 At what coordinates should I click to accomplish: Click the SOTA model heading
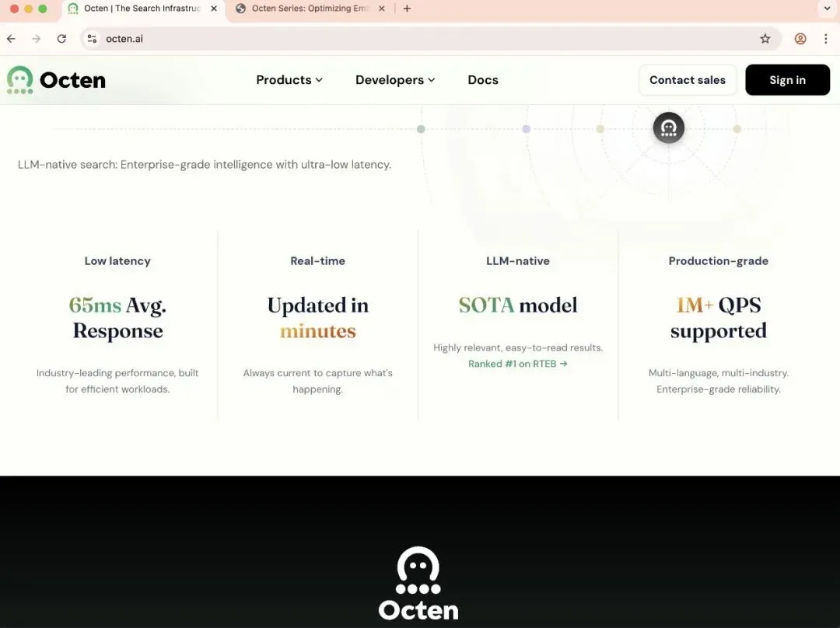tap(518, 305)
